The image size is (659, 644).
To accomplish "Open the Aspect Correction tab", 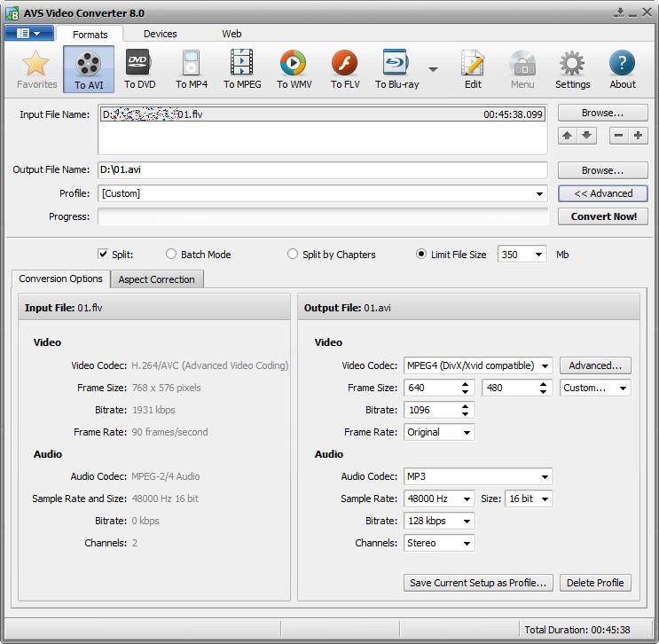I will point(156,279).
